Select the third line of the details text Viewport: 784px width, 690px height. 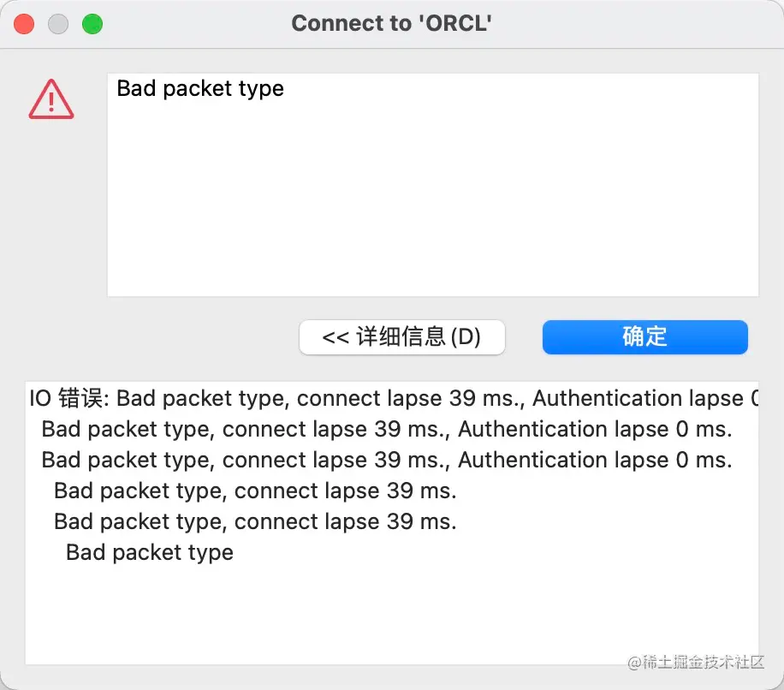[x=387, y=460]
